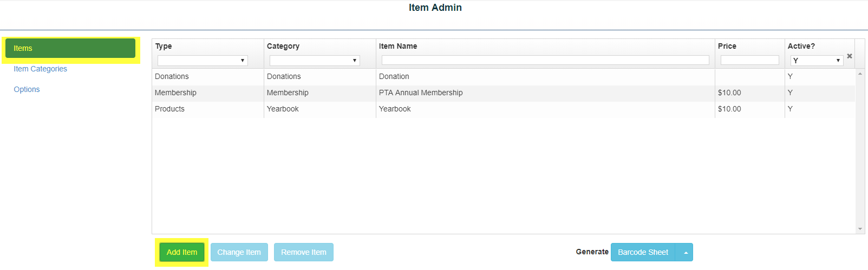Click the table scrollbar down arrow

(x=860, y=229)
